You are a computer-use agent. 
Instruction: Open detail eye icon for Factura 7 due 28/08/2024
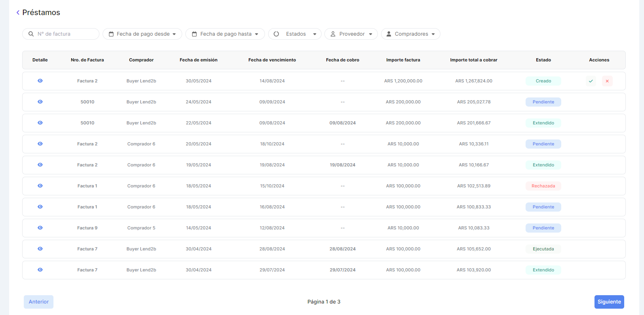coord(40,249)
